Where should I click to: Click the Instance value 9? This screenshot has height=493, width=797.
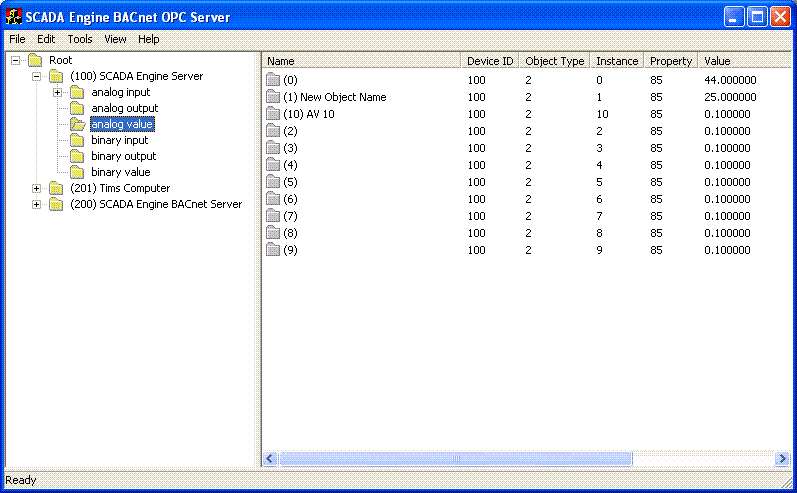pyautogui.click(x=599, y=250)
